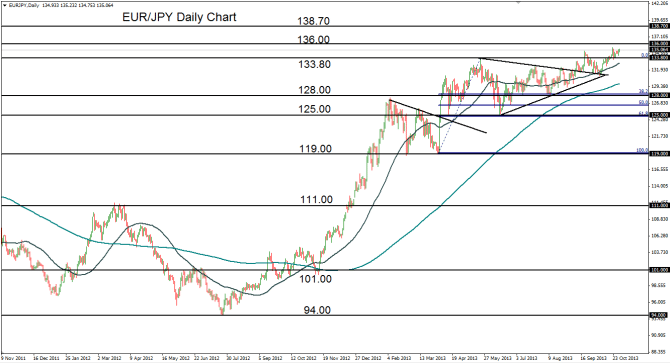Select the 111.00 black price tag
The image size is (670, 363).
(x=659, y=205)
